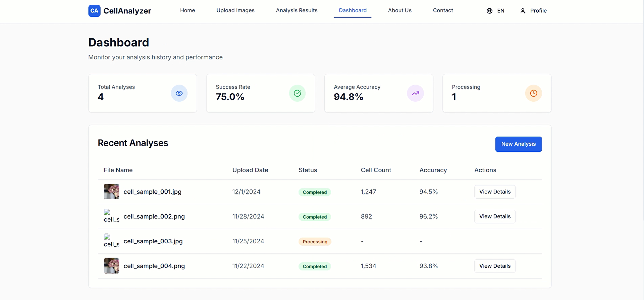Click Completed badge for cell_sample_001.jpg
The width and height of the screenshot is (644, 300).
(315, 192)
